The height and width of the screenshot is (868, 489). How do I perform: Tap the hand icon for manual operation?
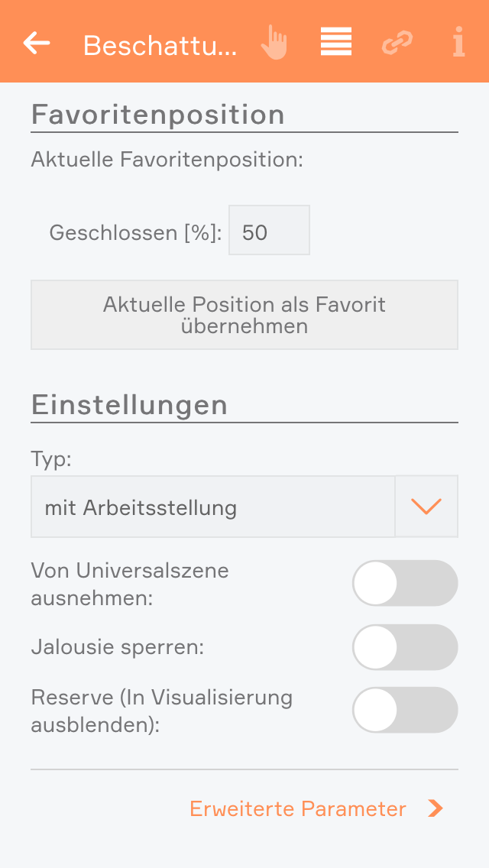[x=274, y=43]
